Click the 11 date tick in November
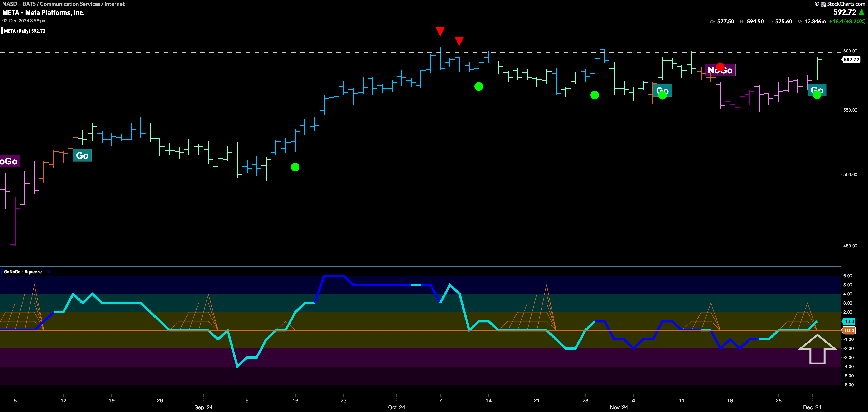868x412 pixels. (682, 401)
